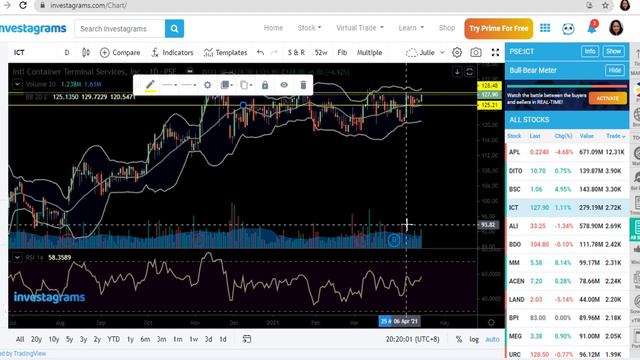This screenshot has height=360, width=640.
Task: Collapse the RSI indicator pane legend
Action: [x=17, y=258]
